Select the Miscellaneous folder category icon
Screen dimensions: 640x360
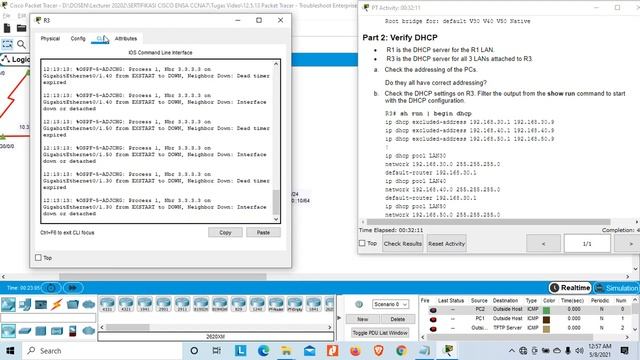[73, 304]
